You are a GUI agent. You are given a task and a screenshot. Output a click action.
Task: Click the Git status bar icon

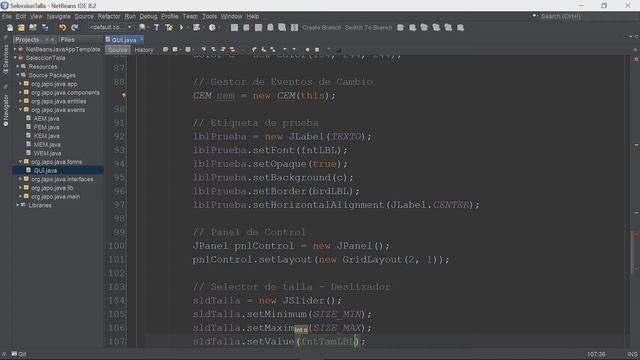click(19, 354)
